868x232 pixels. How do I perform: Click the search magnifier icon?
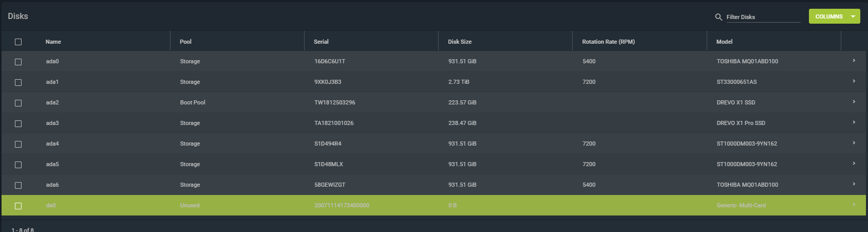point(719,17)
